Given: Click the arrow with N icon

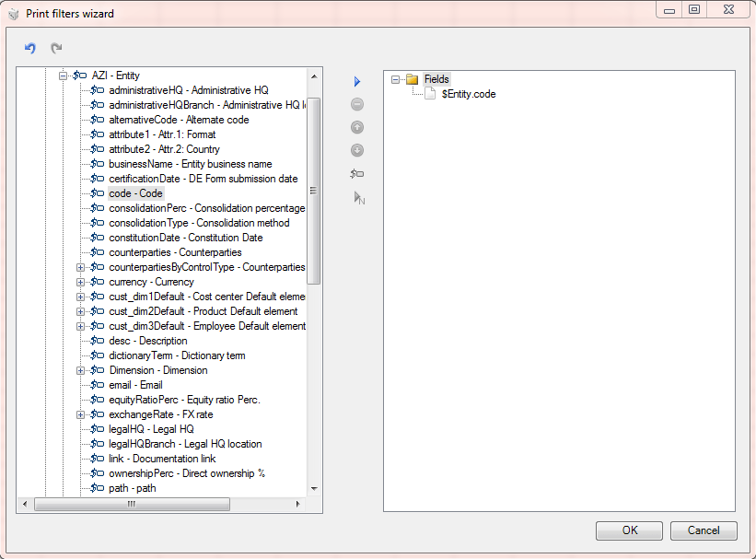Looking at the screenshot, I should click(x=359, y=198).
